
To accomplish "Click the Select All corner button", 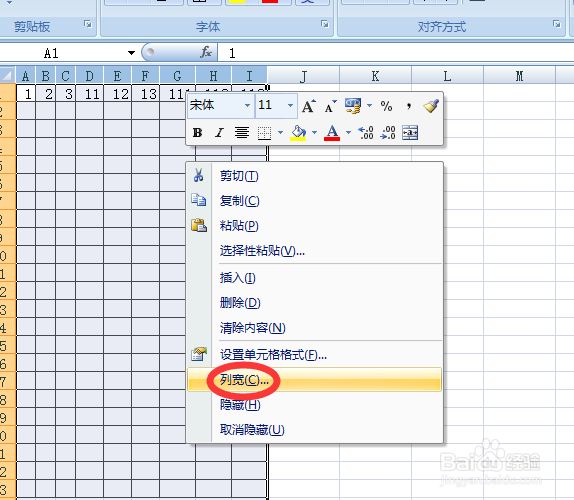I will click(7, 75).
